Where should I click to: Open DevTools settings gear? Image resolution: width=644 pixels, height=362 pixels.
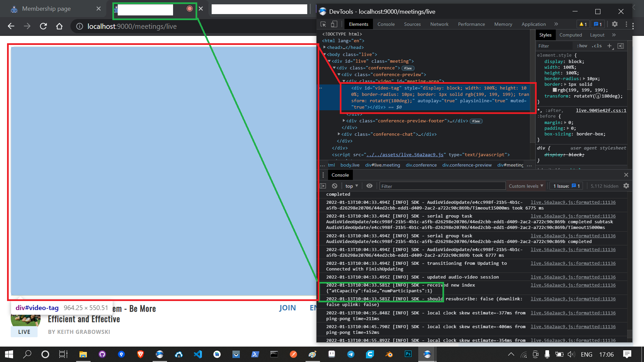click(x=615, y=24)
